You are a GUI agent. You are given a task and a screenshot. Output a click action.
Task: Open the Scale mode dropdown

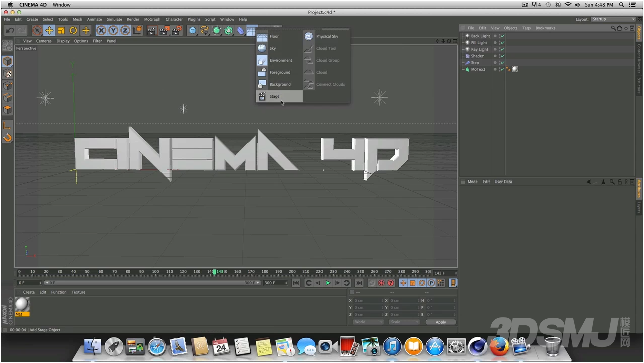click(404, 322)
